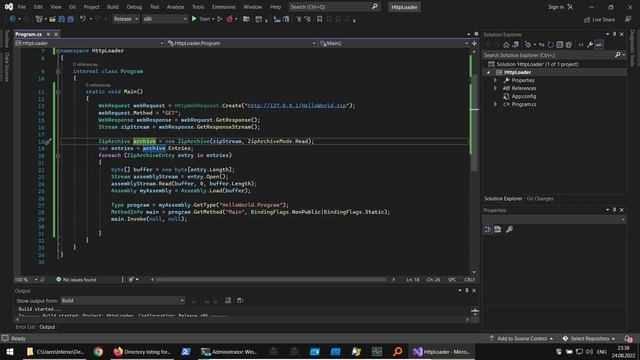
Task: Click the Sign in link
Action: pos(560,7)
